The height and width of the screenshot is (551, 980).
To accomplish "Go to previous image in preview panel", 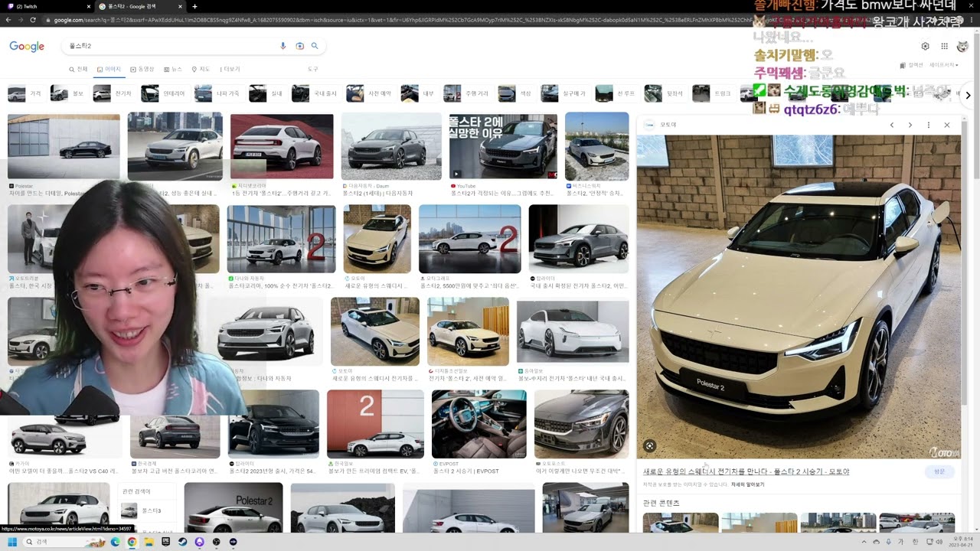I will tap(892, 125).
